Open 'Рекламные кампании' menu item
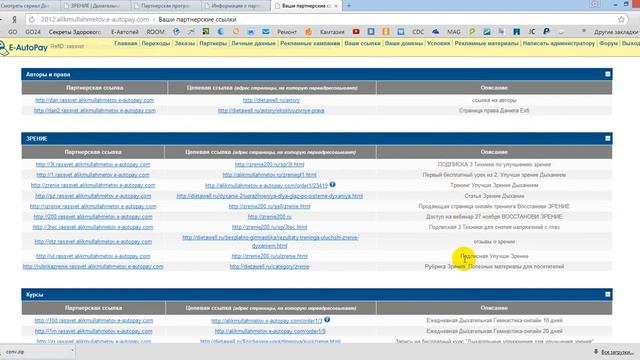The height and width of the screenshot is (360, 640). 310,43
